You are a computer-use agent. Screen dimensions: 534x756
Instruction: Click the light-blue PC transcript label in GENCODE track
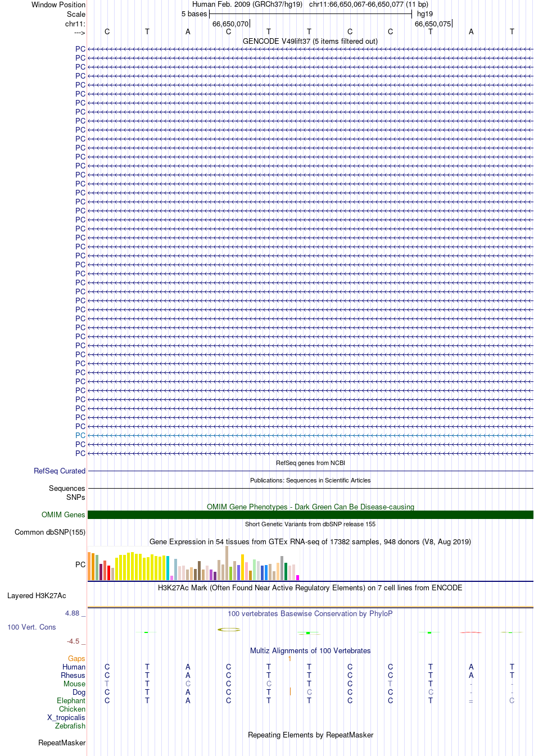tap(80, 435)
